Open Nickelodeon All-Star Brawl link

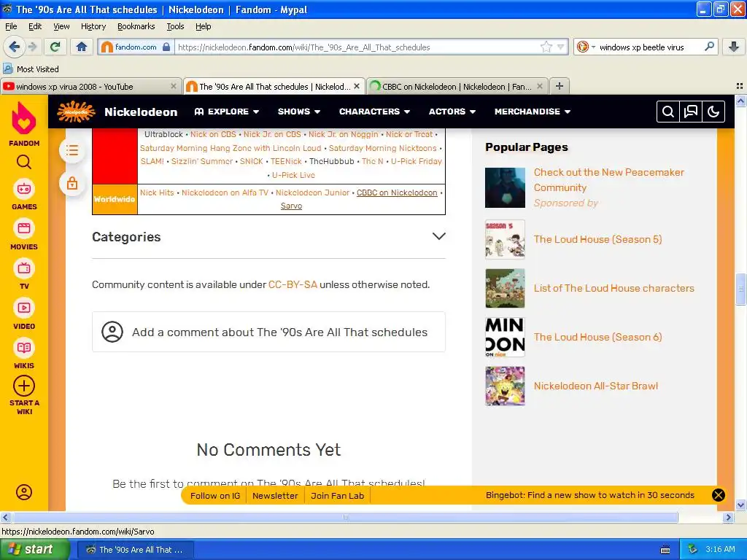click(595, 386)
